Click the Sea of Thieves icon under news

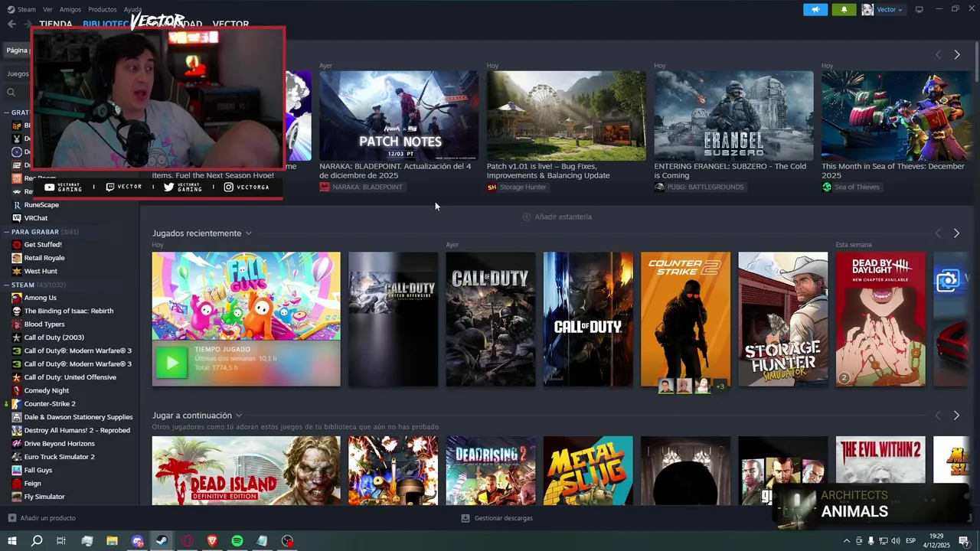[827, 187]
